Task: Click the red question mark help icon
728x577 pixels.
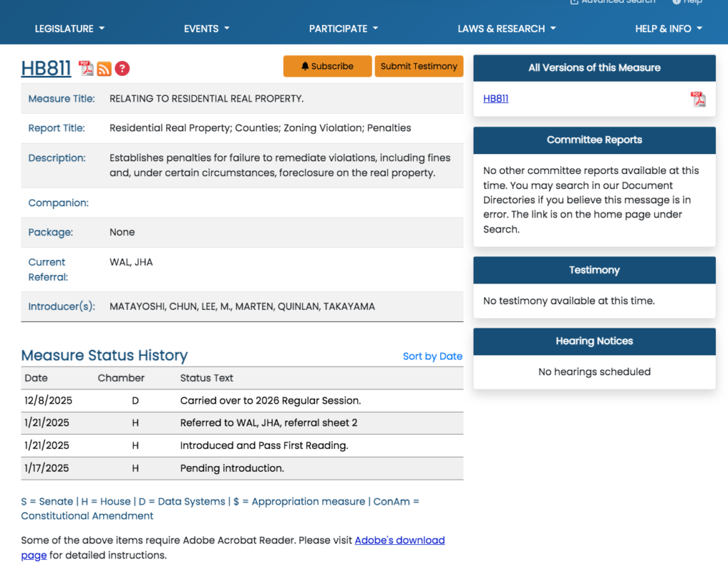Action: point(122,68)
